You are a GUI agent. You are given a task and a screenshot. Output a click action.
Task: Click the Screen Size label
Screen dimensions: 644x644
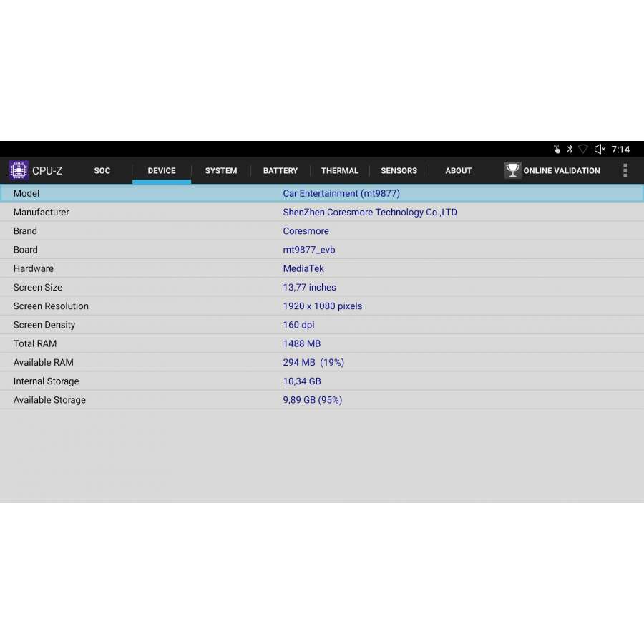pos(38,288)
